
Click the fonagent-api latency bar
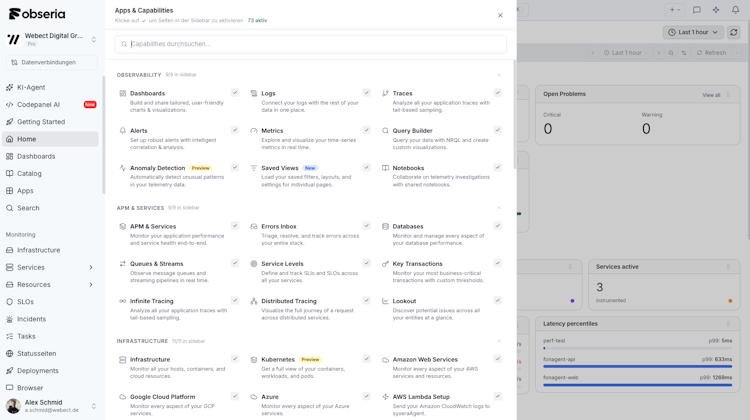click(x=637, y=366)
